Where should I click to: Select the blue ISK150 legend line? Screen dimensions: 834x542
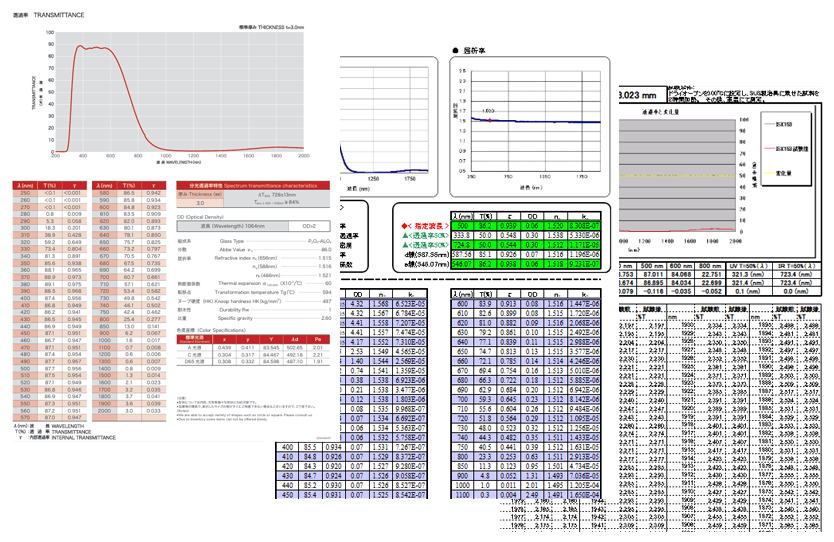coord(769,124)
